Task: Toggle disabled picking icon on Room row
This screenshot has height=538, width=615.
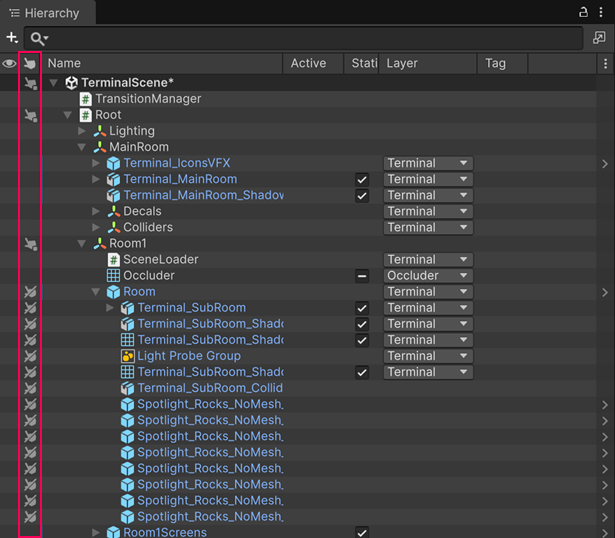Action: pyautogui.click(x=30, y=292)
